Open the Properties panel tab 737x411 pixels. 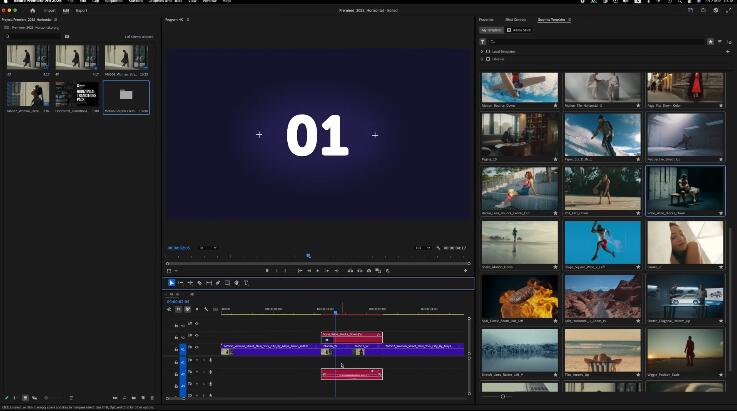pos(486,20)
